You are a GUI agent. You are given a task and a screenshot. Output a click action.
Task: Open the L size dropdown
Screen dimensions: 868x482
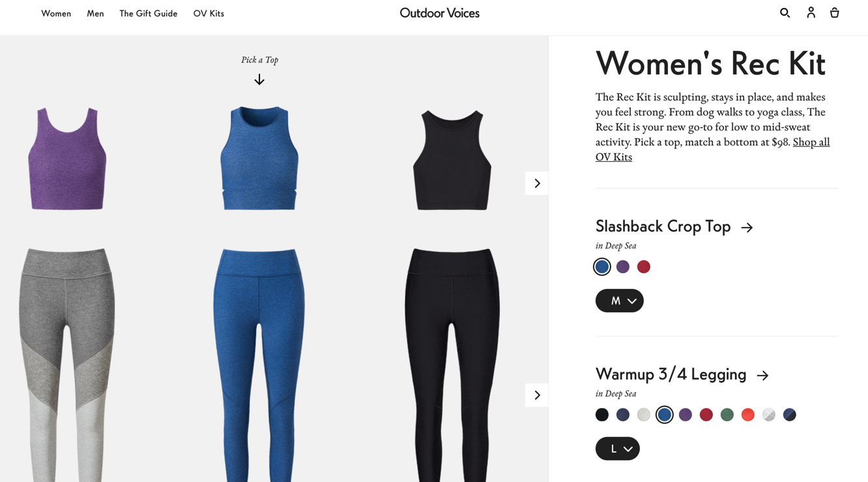[617, 449]
